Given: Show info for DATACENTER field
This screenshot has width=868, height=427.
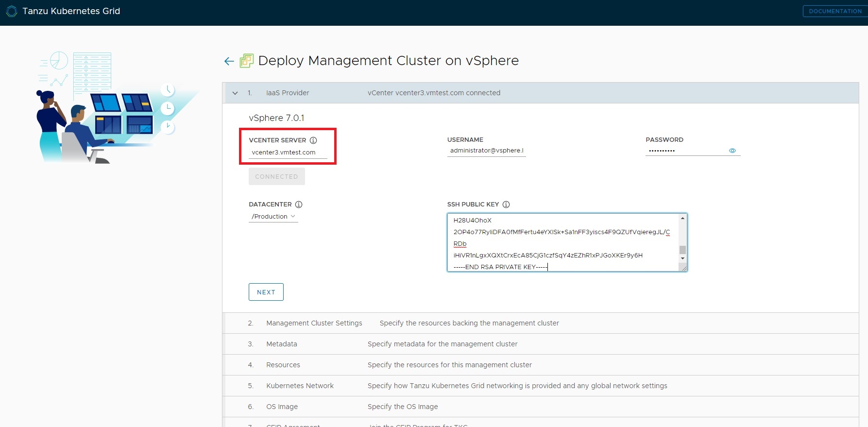Looking at the screenshot, I should [x=299, y=205].
